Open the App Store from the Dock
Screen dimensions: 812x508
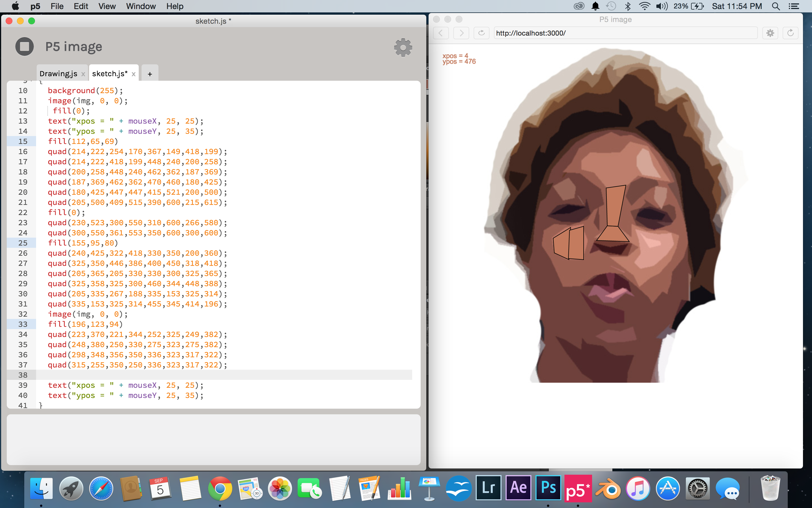[668, 489]
